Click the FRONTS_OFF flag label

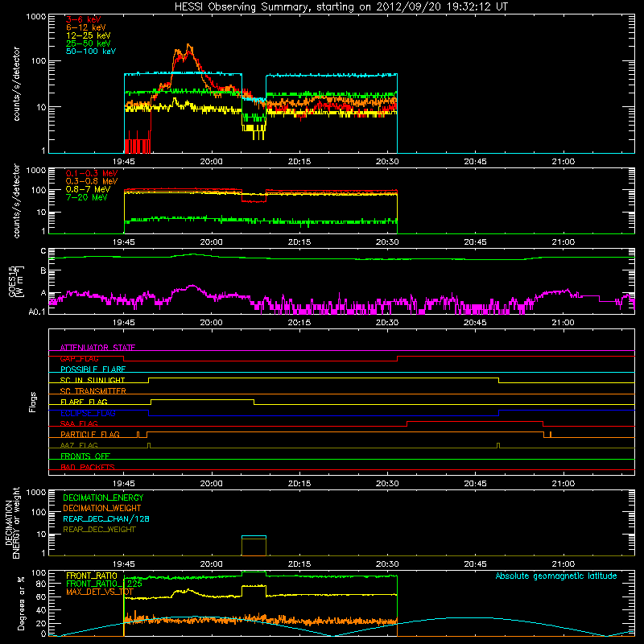pyautogui.click(x=85, y=456)
